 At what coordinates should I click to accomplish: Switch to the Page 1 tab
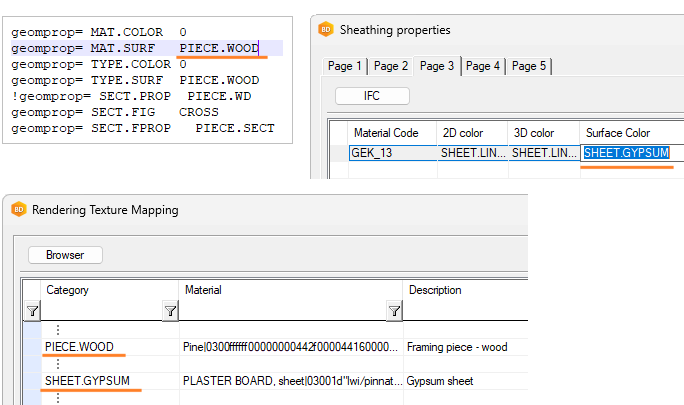[x=345, y=66]
